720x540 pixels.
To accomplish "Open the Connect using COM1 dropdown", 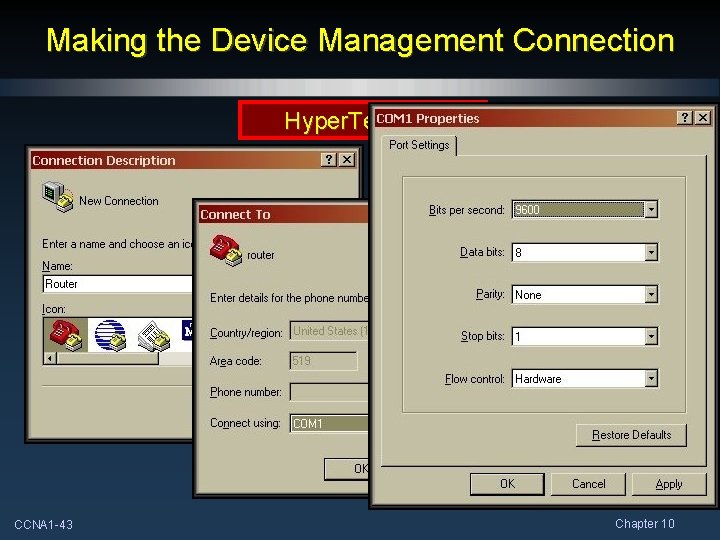I will coord(329,423).
